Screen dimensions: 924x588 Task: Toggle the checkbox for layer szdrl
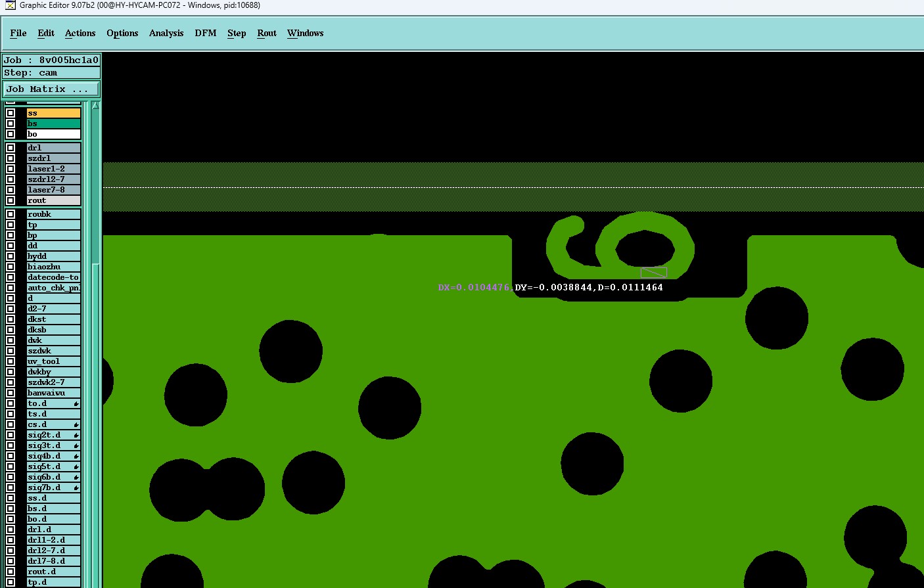(x=11, y=158)
